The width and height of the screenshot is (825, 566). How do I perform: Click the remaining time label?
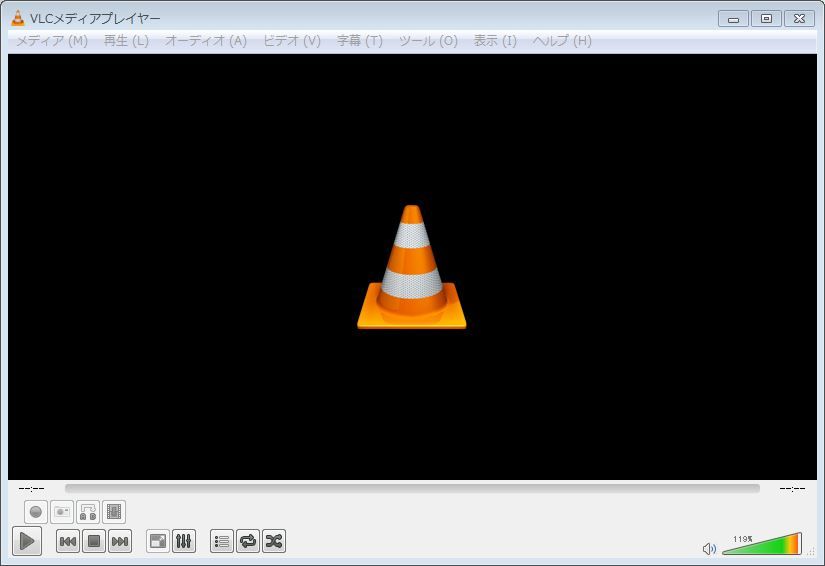792,489
